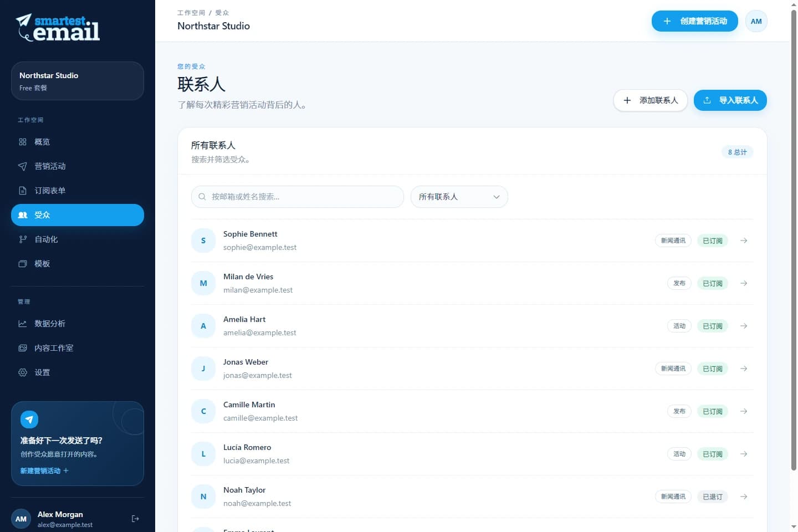
Task: Click email jonas@example.test
Action: [258, 375]
